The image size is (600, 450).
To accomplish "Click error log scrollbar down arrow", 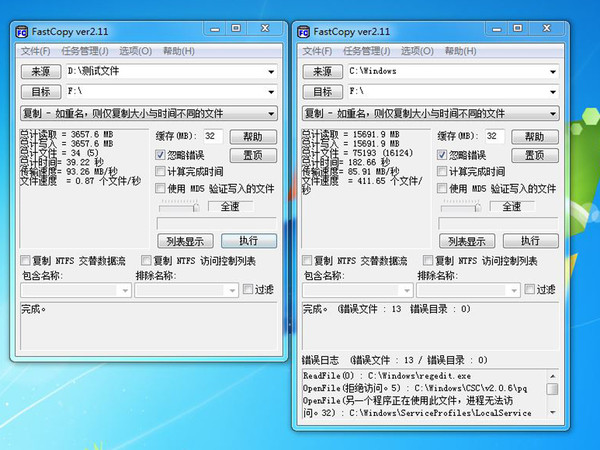I will (552, 412).
